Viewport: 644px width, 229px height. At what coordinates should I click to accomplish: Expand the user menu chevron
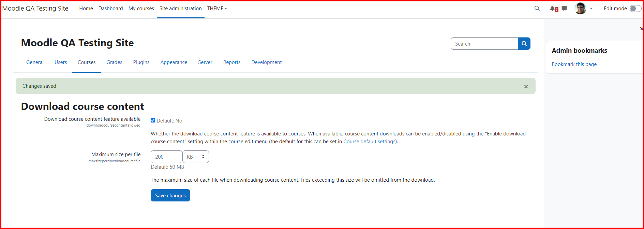click(591, 9)
